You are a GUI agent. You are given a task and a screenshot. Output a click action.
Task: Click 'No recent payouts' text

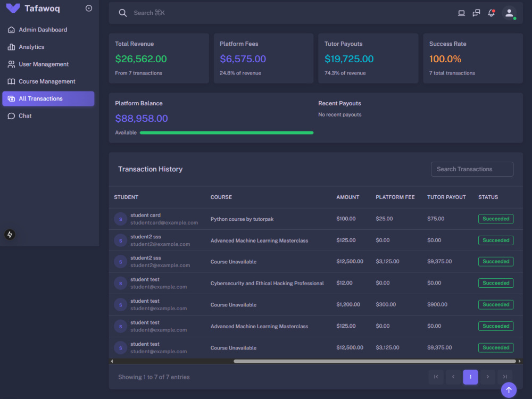(x=339, y=115)
